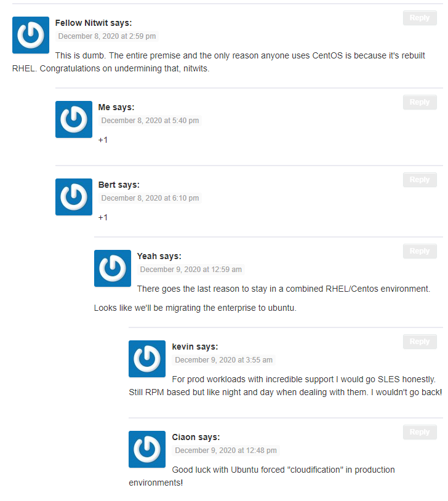Reply to Ciaon's cloudification comment
This screenshot has width=448, height=501.
tap(420, 432)
